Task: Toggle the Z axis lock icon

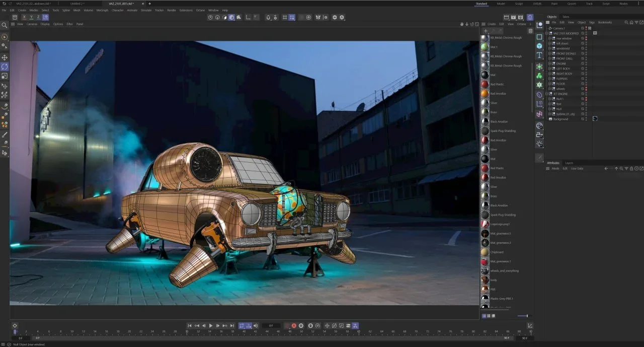Action: tap(38, 17)
